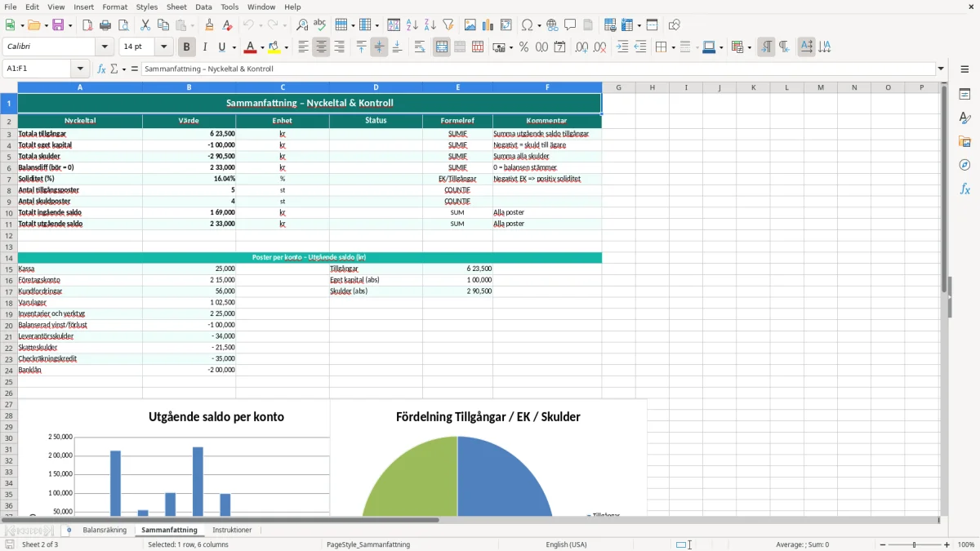Insert a chart
Screen dimensions: 980x551
coord(488,25)
